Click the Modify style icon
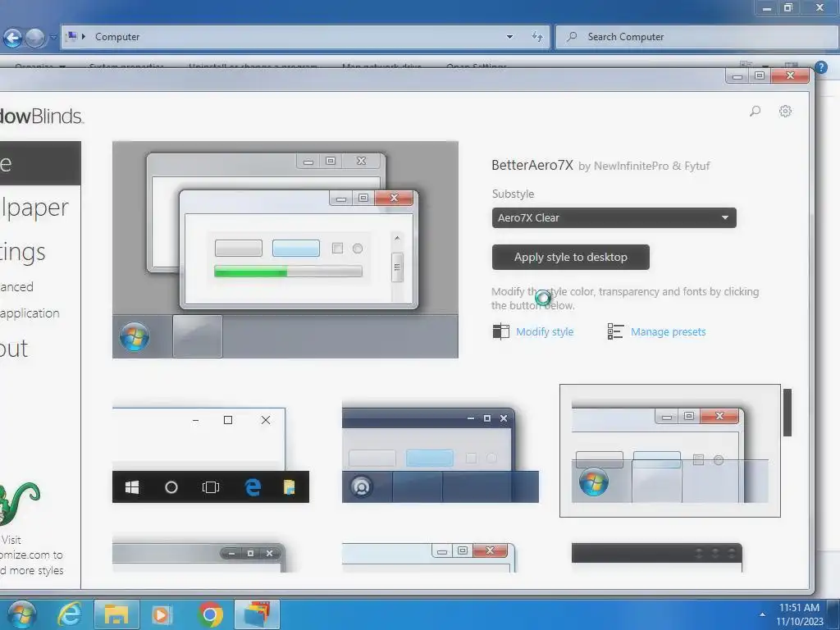This screenshot has width=840, height=630. tap(501, 331)
